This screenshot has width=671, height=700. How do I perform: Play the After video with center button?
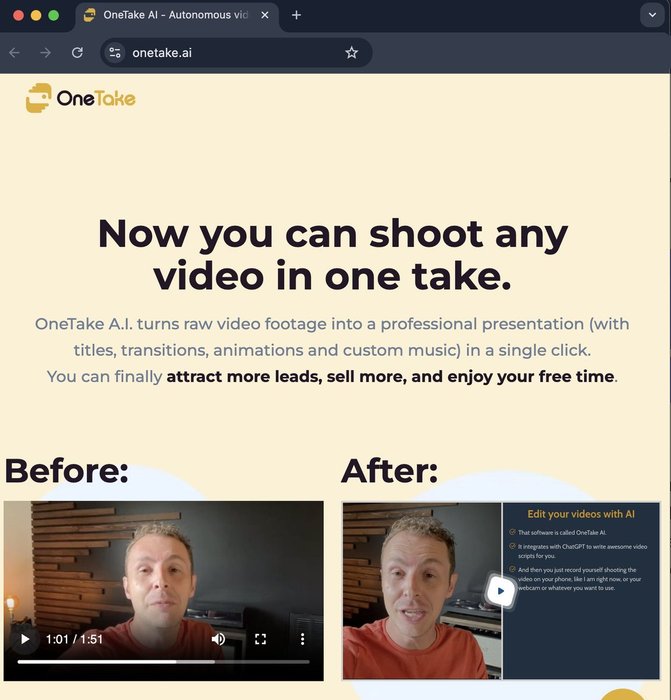[500, 591]
